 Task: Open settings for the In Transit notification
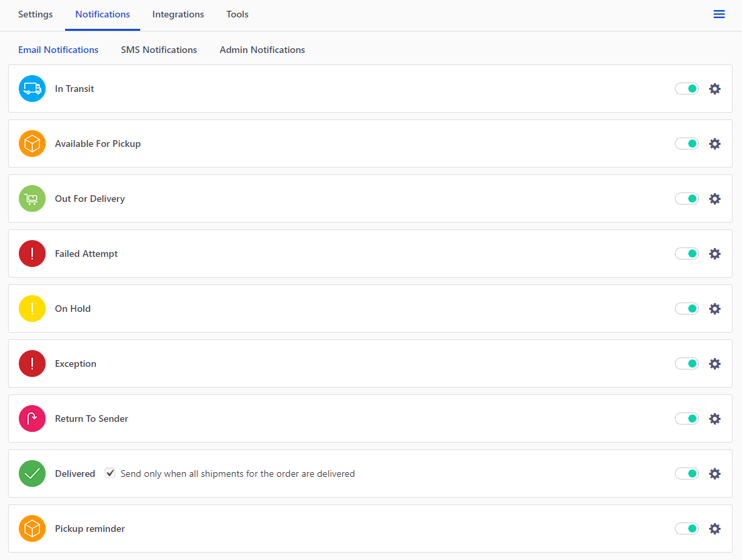click(x=714, y=88)
